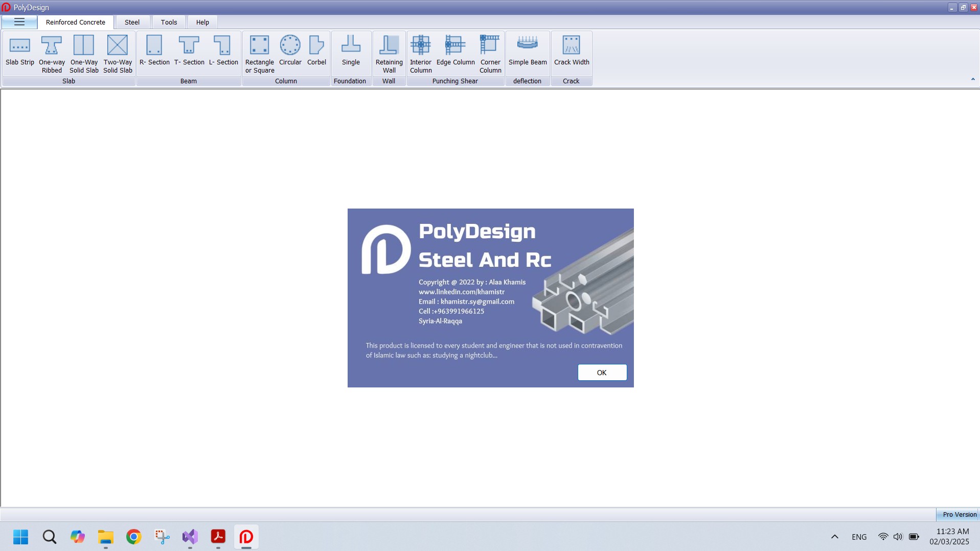Image resolution: width=980 pixels, height=551 pixels.
Task: Open the hamburger application menu
Action: [x=19, y=22]
